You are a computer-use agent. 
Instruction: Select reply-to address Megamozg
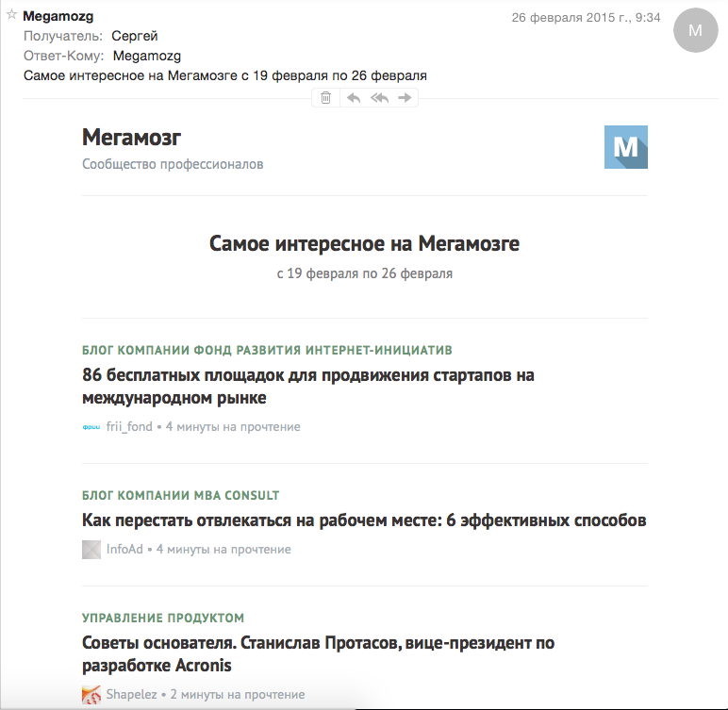tap(147, 56)
